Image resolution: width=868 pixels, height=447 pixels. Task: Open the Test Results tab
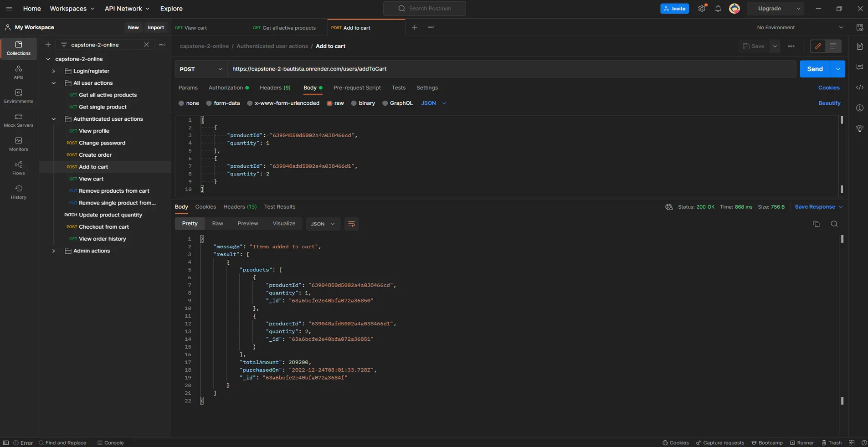tap(279, 206)
